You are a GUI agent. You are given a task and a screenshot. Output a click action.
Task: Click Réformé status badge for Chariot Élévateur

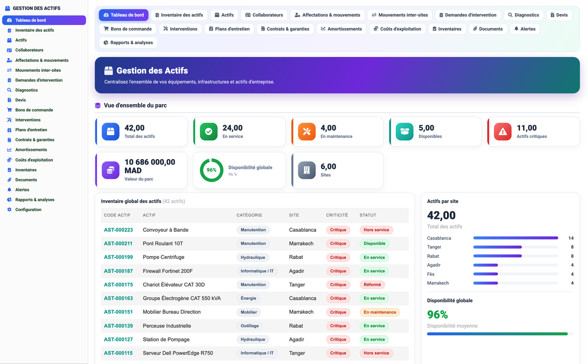(x=372, y=285)
